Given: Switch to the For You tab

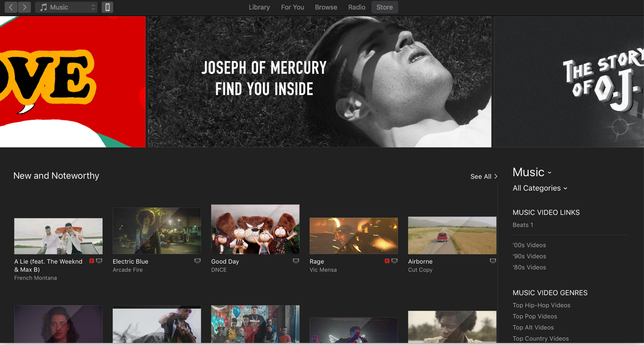Looking at the screenshot, I should (x=292, y=7).
